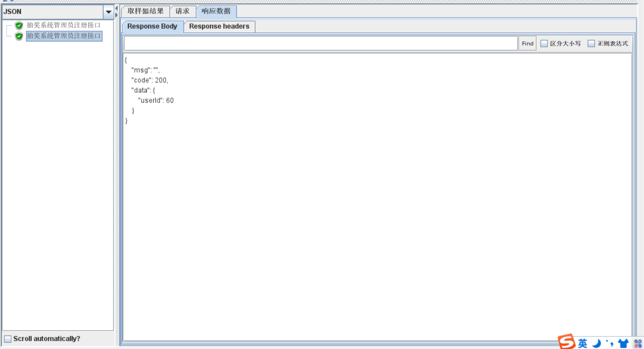
Task: Enable the 区分大小写 checkbox
Action: point(544,44)
